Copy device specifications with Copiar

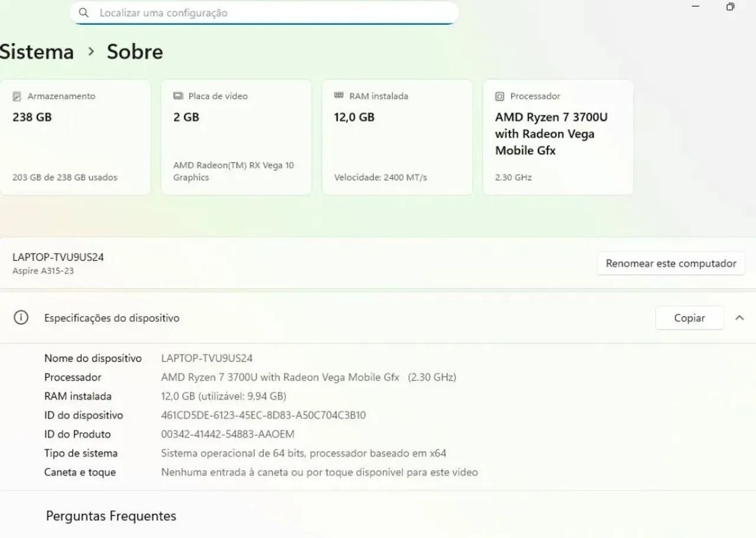coord(689,318)
